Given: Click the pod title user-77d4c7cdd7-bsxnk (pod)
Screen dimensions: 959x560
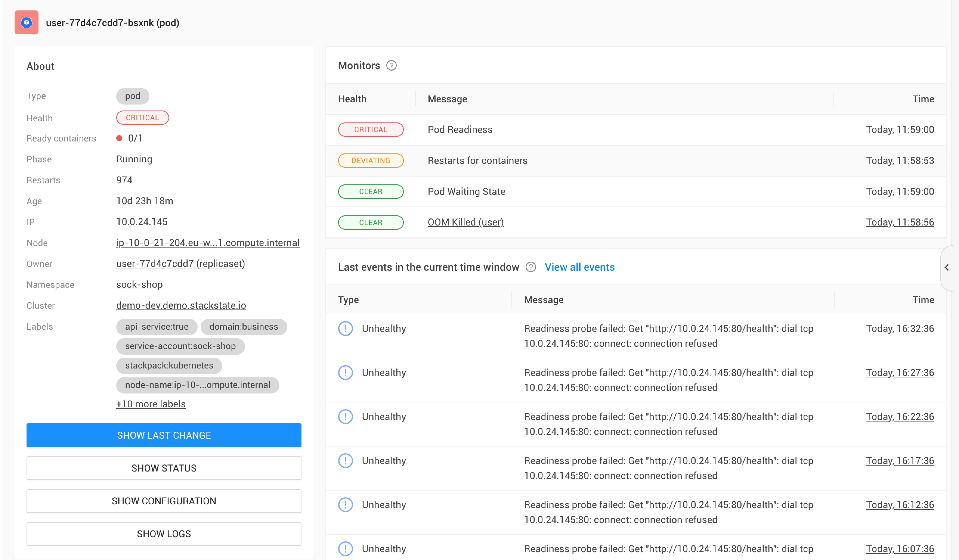Looking at the screenshot, I should [x=113, y=23].
